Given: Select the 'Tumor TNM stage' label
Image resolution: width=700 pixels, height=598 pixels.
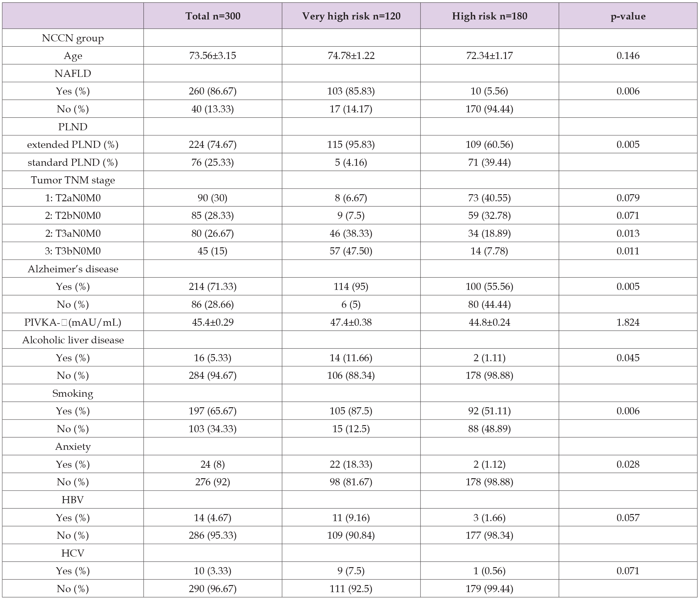Looking at the screenshot, I should pyautogui.click(x=72, y=180).
